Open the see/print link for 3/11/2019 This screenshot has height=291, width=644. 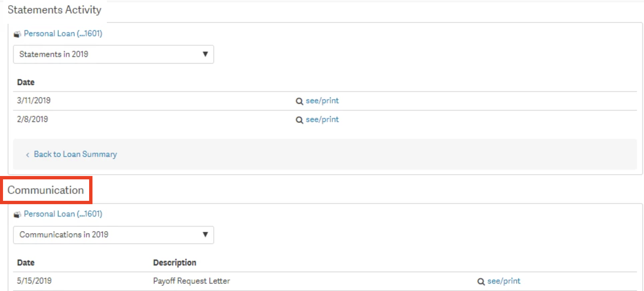click(x=322, y=101)
